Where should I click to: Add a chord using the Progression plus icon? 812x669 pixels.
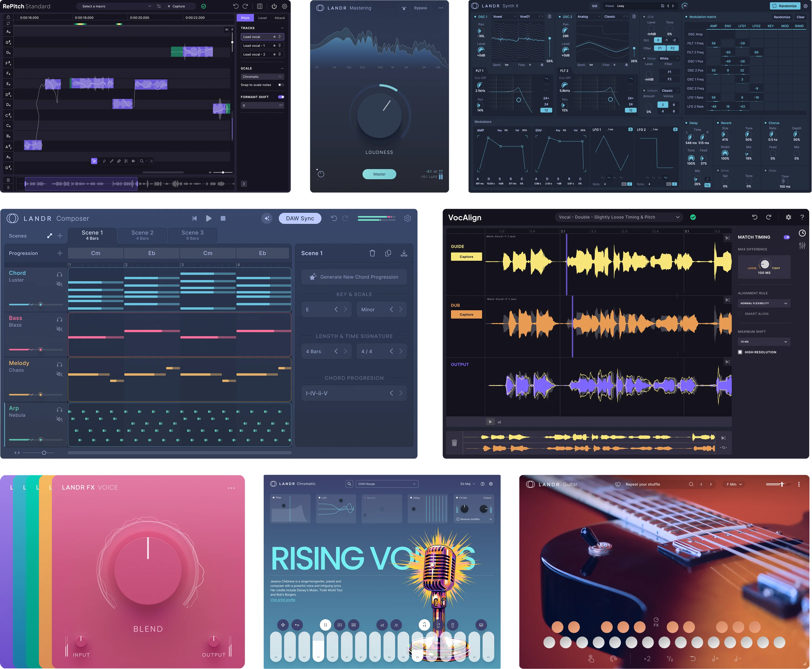[x=60, y=253]
